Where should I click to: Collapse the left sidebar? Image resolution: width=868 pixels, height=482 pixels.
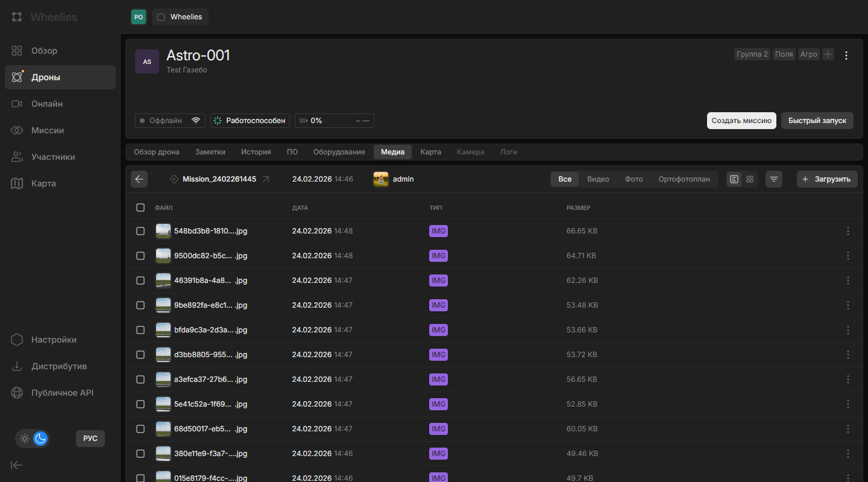point(17,465)
